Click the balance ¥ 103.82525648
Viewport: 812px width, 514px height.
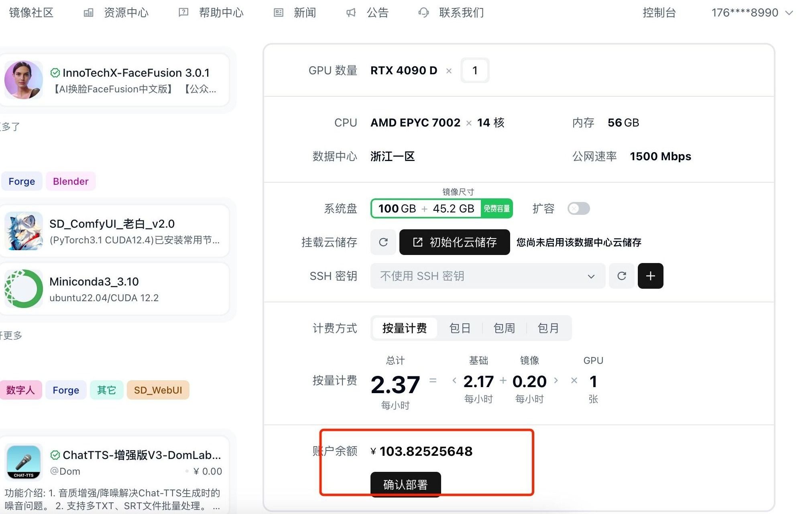pos(421,451)
